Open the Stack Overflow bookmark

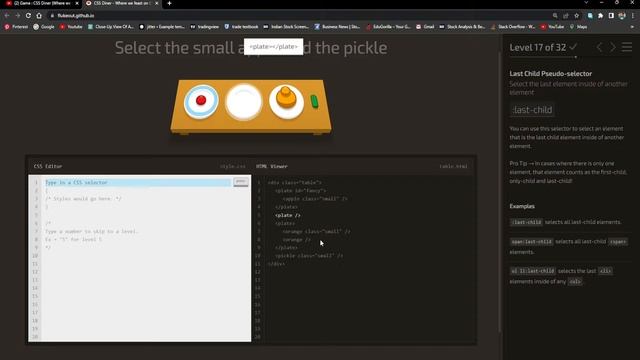click(x=513, y=27)
